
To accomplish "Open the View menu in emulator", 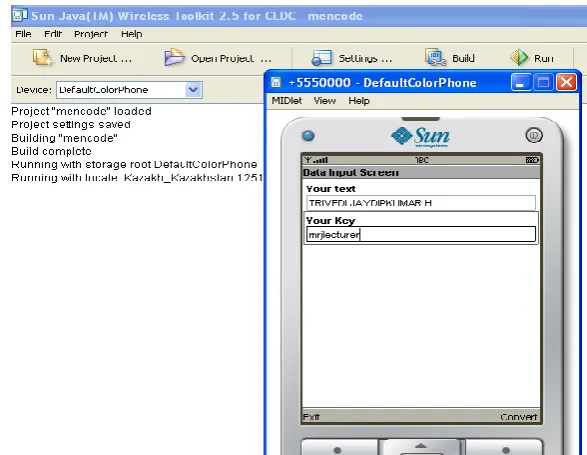I will coord(325,100).
